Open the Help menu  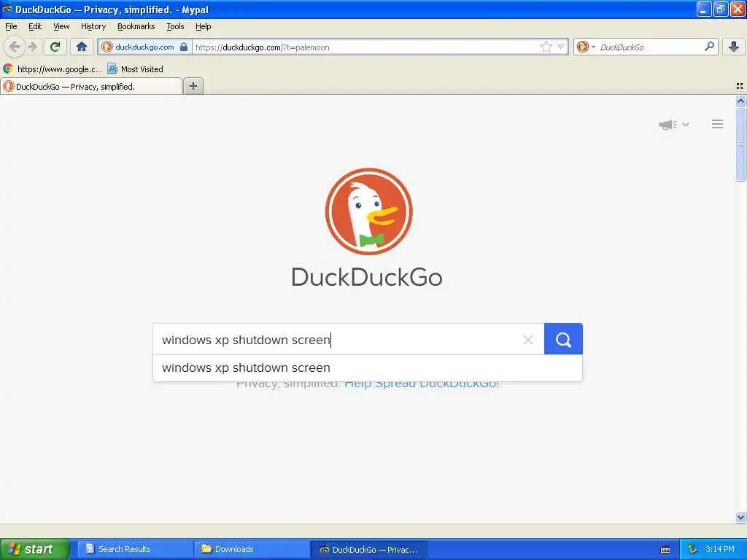click(x=203, y=26)
